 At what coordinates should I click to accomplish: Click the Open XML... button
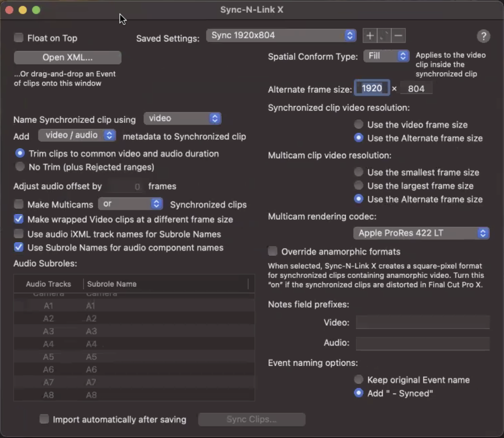coord(67,58)
